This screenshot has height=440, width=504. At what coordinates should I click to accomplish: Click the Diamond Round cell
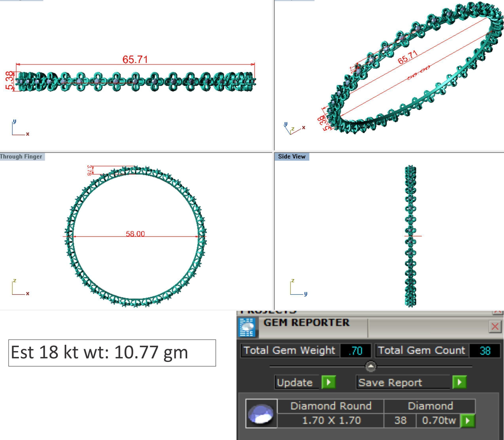point(331,406)
